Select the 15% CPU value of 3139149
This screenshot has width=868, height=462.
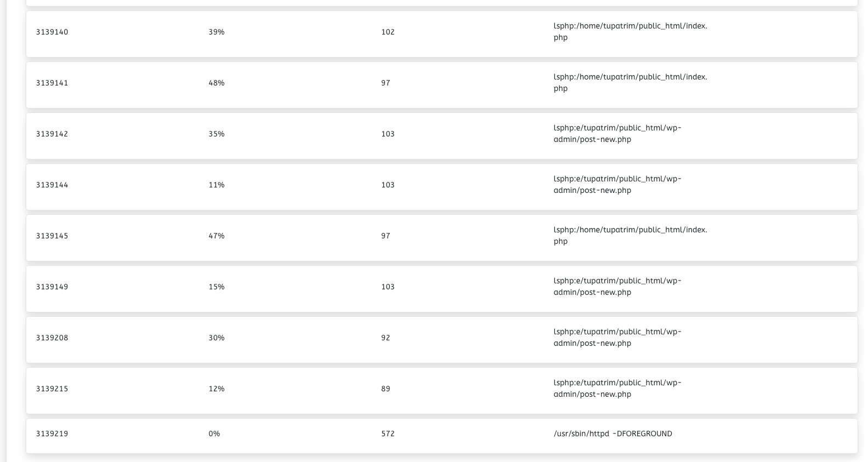click(217, 287)
